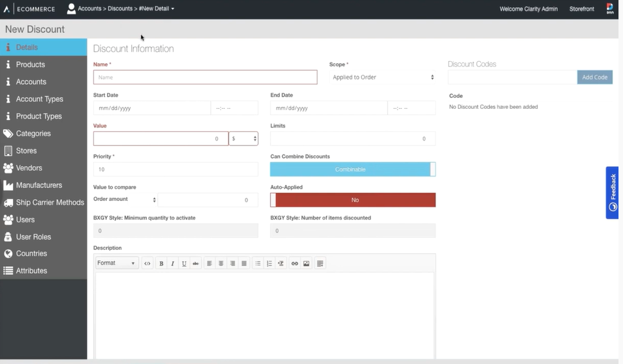
Task: Click the Start Date mm/dd/yyyy field
Action: 152,108
